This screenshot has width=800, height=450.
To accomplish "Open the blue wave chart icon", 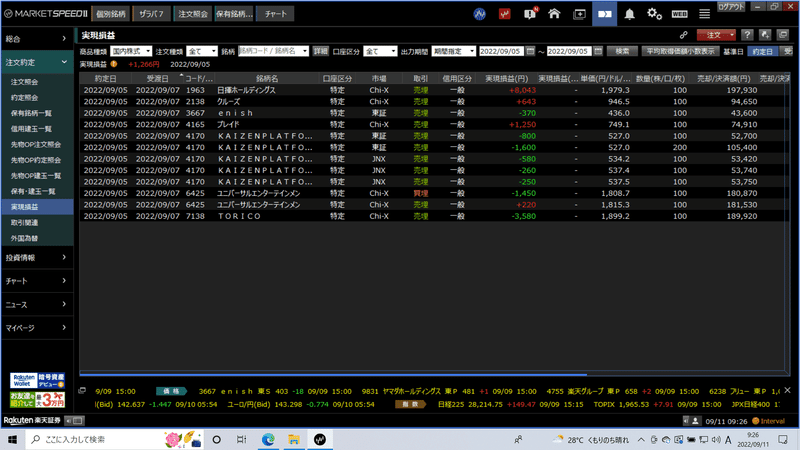I will click(479, 14).
